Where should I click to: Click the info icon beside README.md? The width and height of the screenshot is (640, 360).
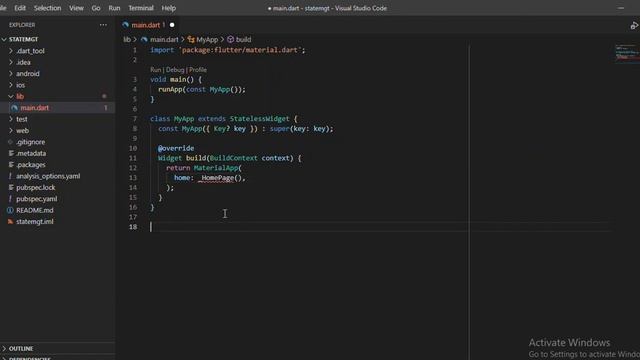[x=10, y=210]
